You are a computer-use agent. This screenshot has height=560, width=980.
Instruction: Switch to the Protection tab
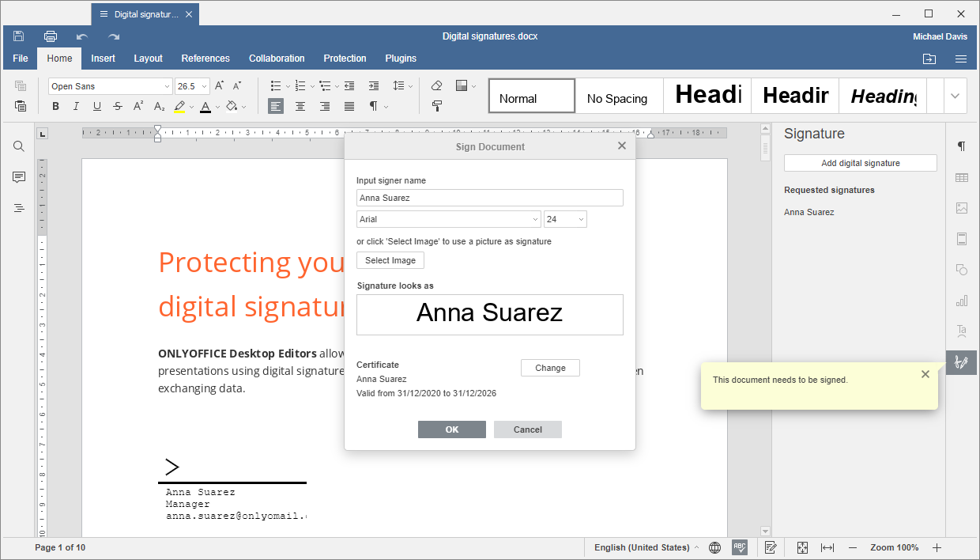tap(345, 59)
